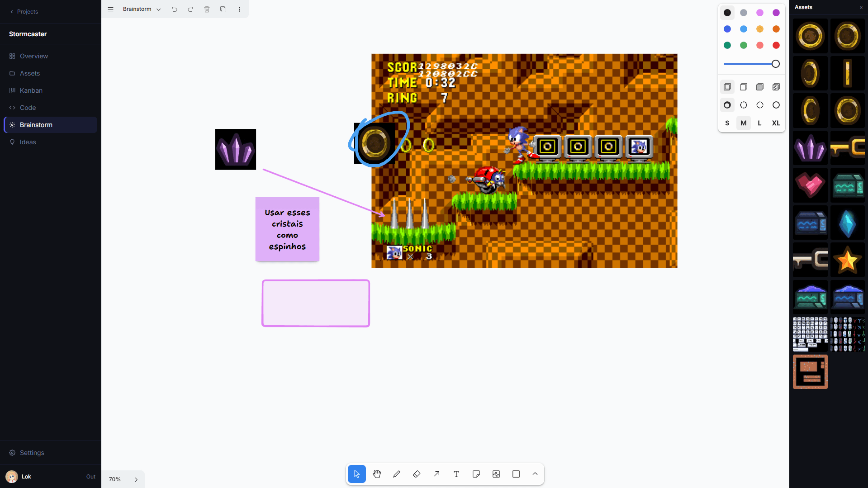Adjust the opacity slider handle
The height and width of the screenshot is (488, 868).
point(776,64)
